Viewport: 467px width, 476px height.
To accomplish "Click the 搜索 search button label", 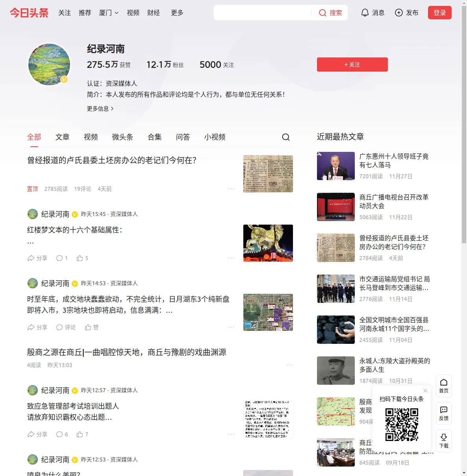I will point(336,13).
